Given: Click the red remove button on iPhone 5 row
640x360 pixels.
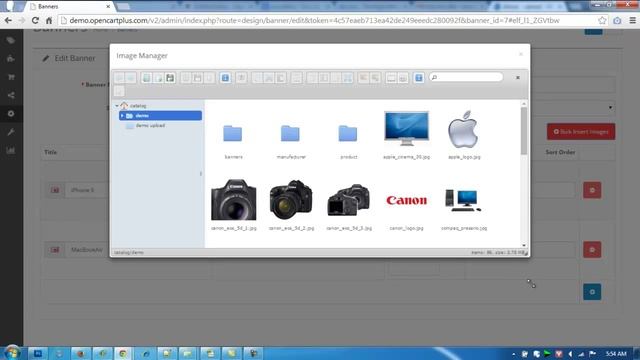Looking at the screenshot, I should (x=592, y=190).
